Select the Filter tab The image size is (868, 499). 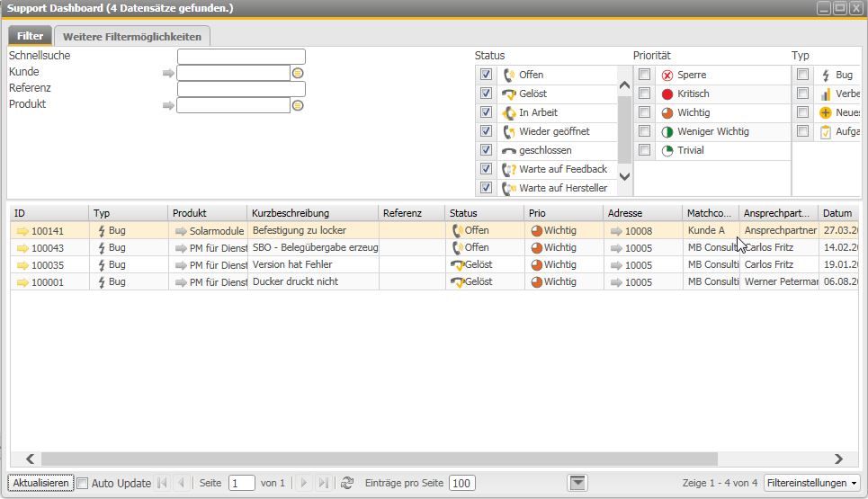31,36
